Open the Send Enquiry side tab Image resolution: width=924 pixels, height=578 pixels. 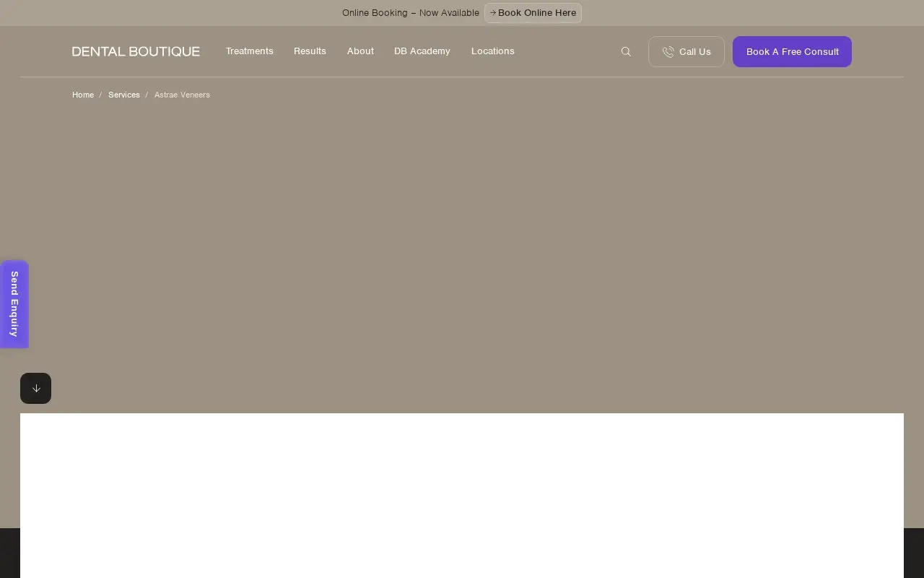click(x=14, y=304)
